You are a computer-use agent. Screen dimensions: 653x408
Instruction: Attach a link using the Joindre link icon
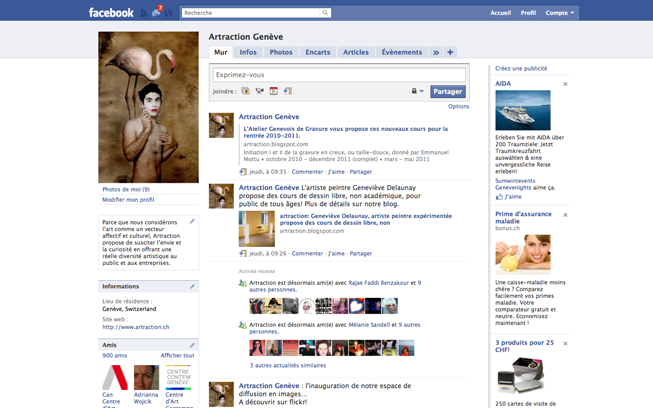(x=287, y=91)
